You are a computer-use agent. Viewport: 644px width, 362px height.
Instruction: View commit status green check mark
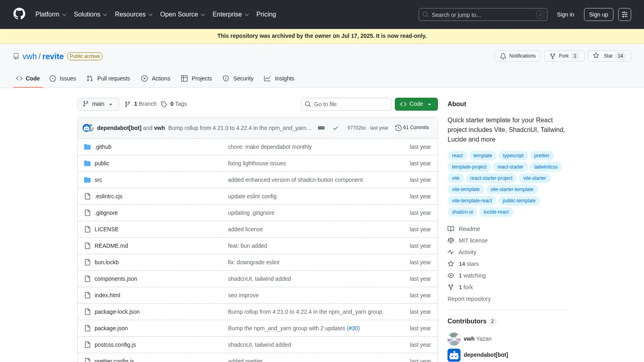coord(335,128)
